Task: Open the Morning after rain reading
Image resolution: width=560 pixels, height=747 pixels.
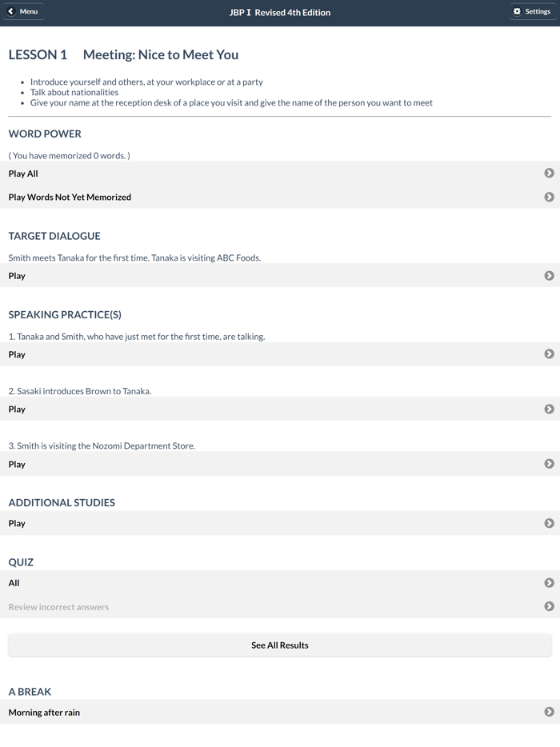Action: click(45, 712)
